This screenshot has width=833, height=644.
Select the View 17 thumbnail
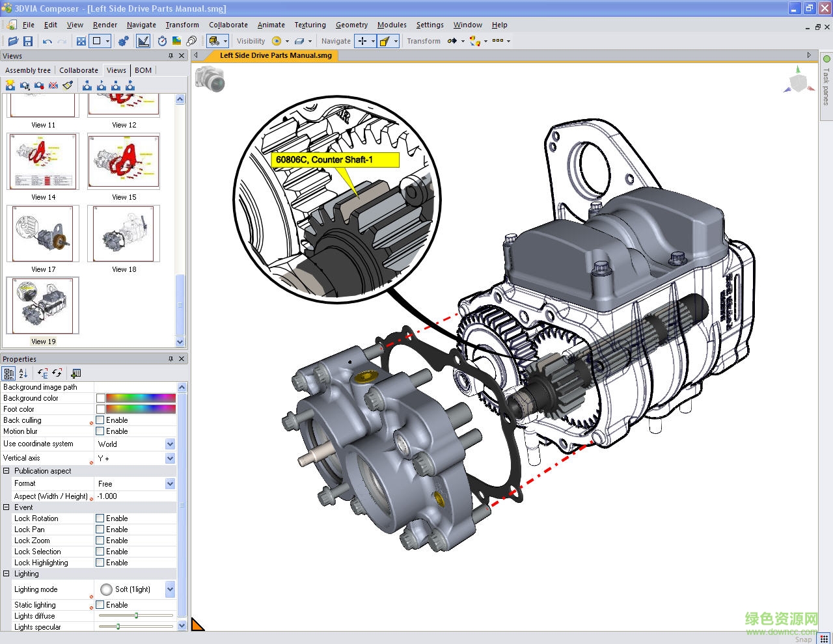(x=43, y=233)
